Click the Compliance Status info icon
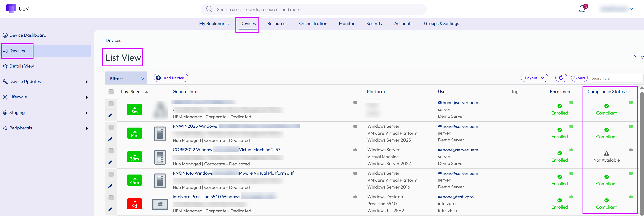This screenshot has height=216, width=644. point(628,92)
